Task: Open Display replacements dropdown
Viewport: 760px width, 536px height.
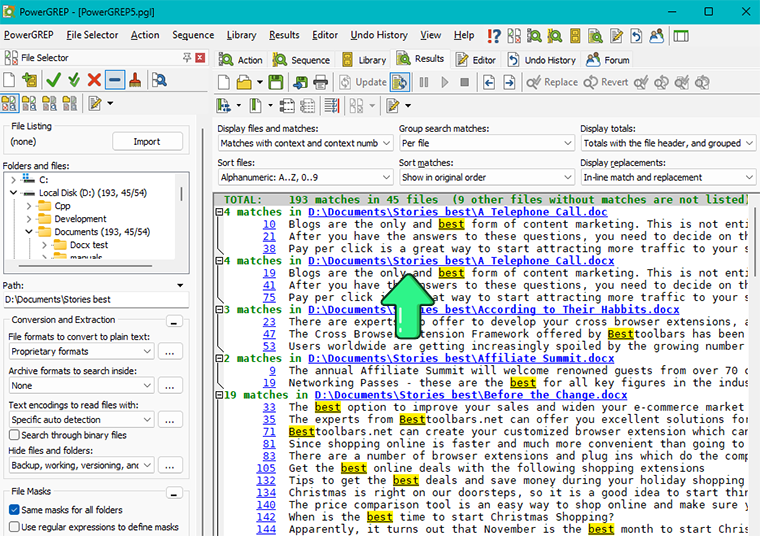Action: tap(668, 177)
